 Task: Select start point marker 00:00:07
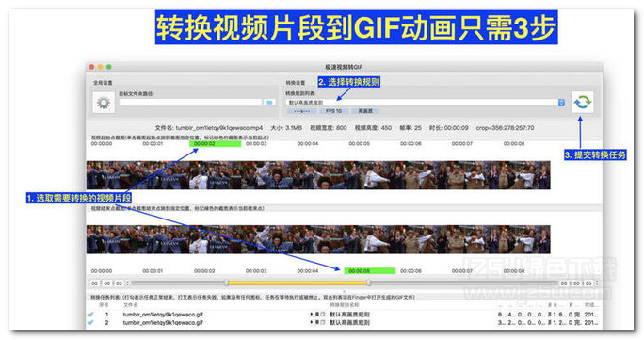coord(462,144)
